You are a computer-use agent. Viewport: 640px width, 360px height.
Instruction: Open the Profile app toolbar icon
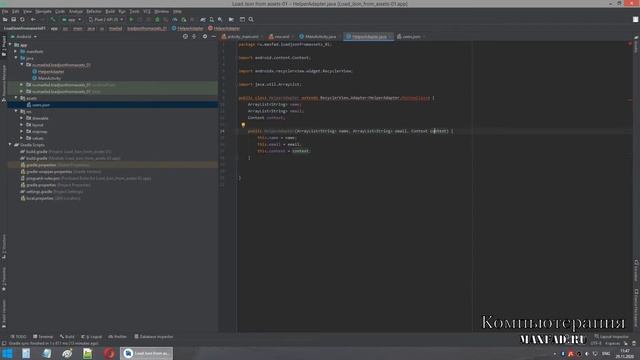click(x=175, y=20)
